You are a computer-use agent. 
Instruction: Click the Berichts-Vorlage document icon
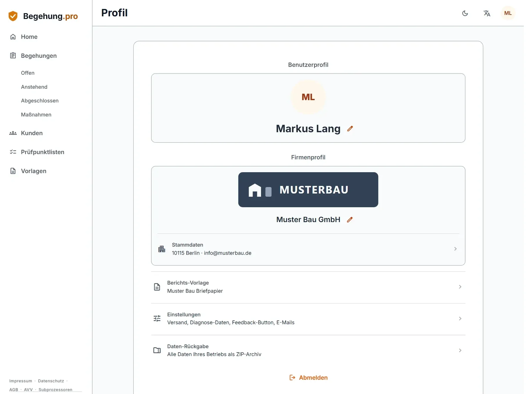(157, 287)
